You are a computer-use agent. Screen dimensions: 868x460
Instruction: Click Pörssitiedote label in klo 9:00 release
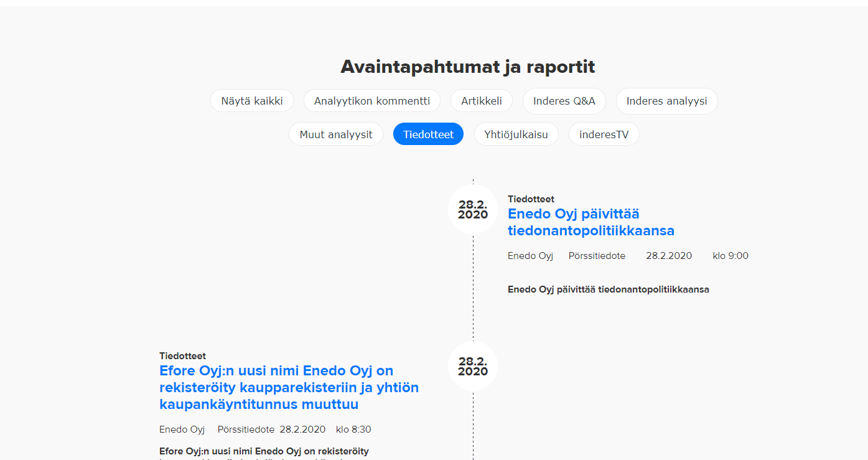click(x=597, y=256)
